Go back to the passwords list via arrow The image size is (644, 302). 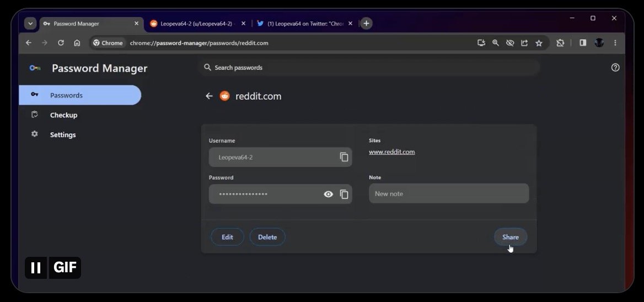click(209, 96)
